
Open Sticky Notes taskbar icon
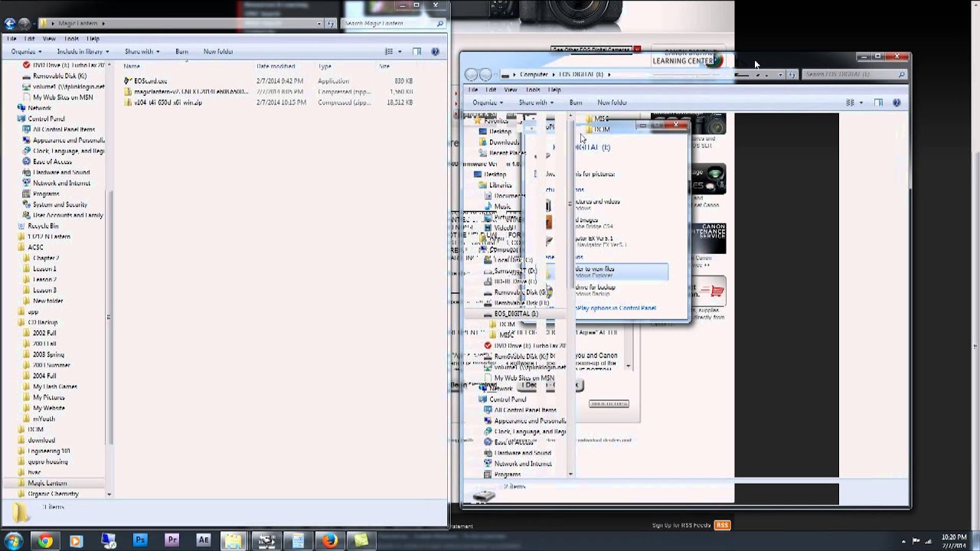point(361,540)
